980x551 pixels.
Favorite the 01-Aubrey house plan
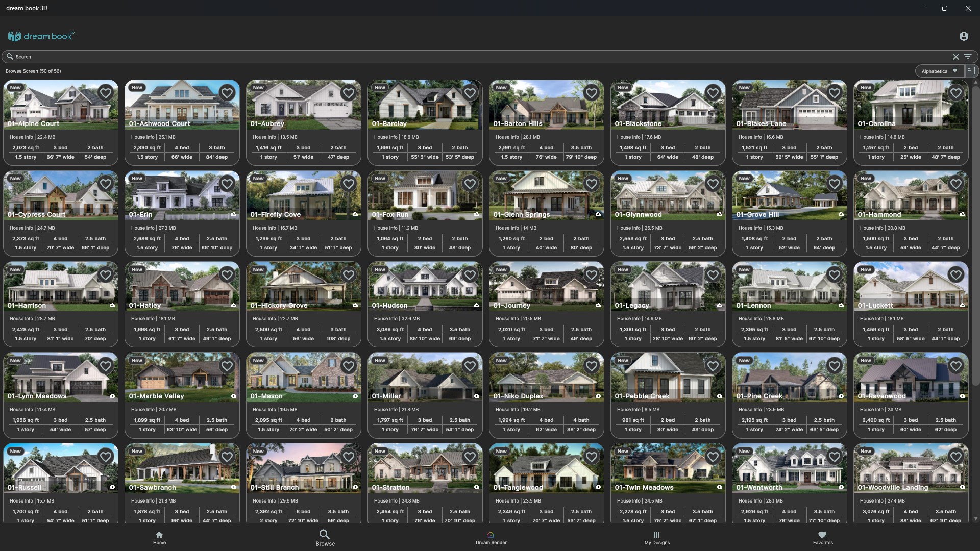349,93
